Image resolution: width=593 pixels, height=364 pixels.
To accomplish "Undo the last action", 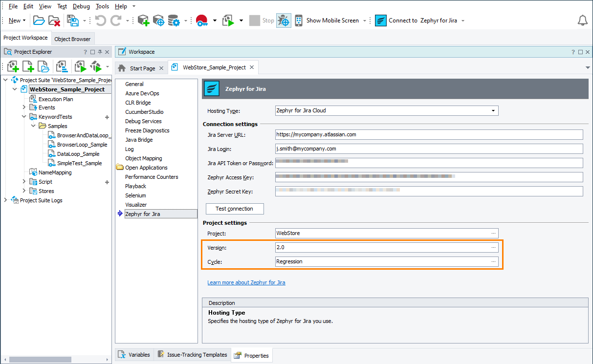I will pos(100,20).
